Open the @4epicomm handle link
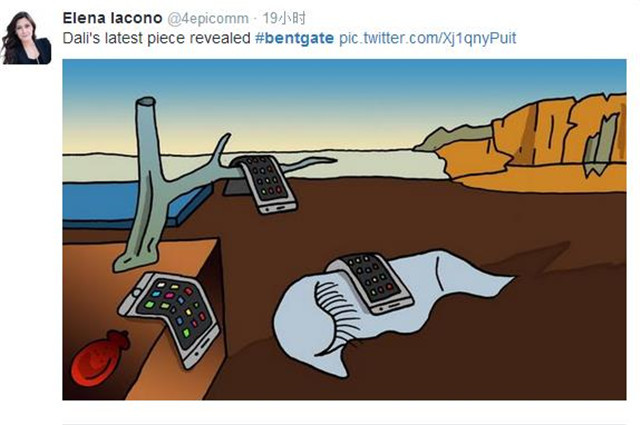640x425 pixels. [x=208, y=19]
